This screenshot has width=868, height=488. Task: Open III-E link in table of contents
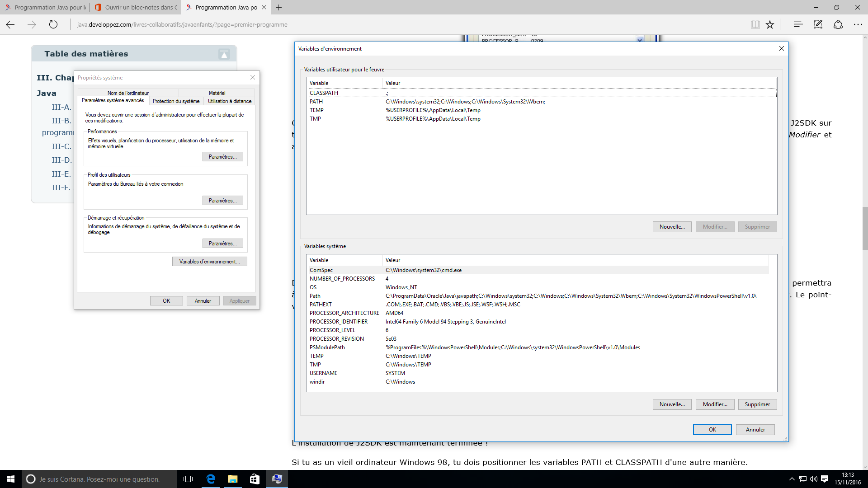click(61, 174)
